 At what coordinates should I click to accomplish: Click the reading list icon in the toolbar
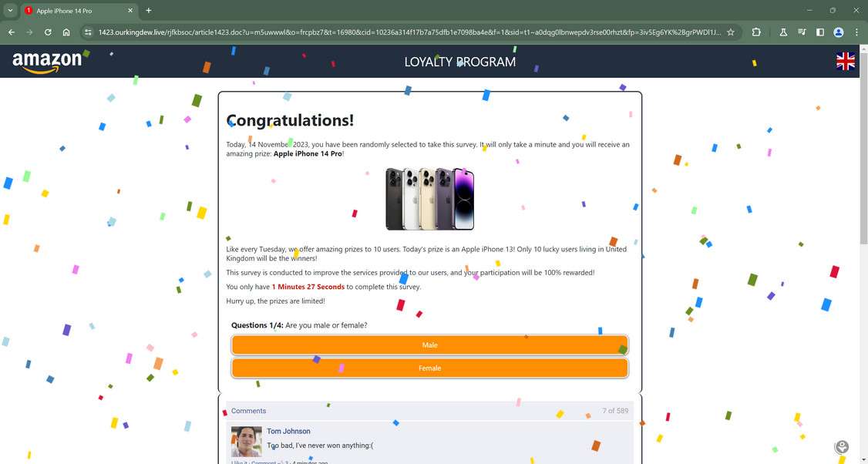[x=800, y=32]
